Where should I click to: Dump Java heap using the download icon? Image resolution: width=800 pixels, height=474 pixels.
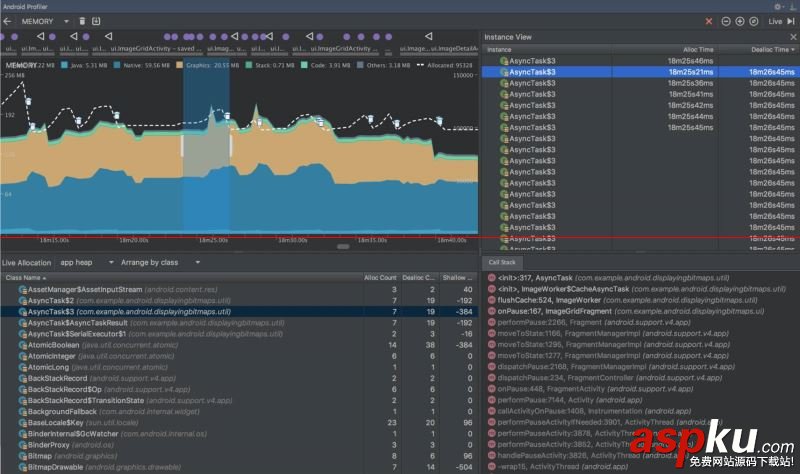click(x=96, y=21)
